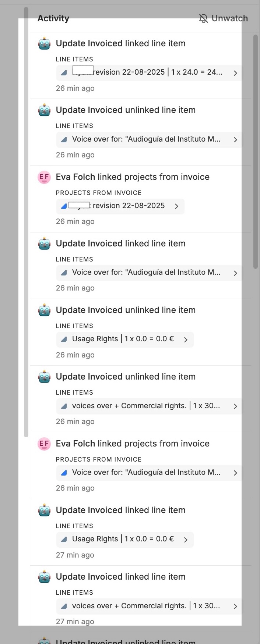Click the robot avatar of the bottommost 'Update Invoiced linked line item' entry
This screenshot has height=644, width=260.
pos(44,577)
